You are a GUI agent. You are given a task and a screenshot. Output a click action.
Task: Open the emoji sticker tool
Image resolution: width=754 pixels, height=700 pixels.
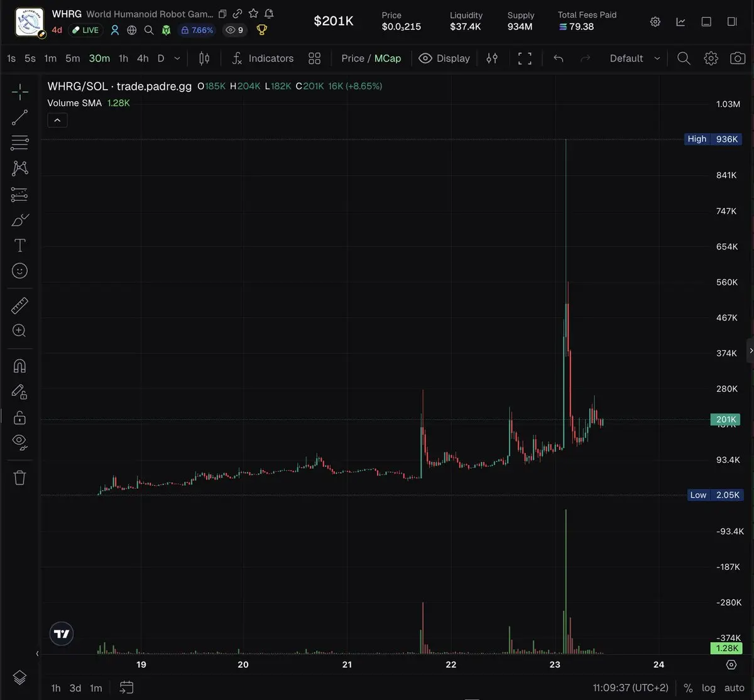point(19,271)
